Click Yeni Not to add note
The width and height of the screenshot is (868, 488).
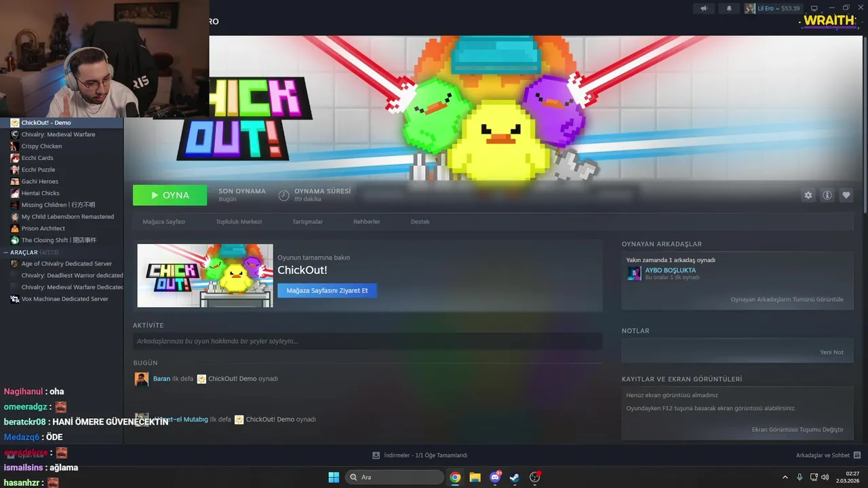pyautogui.click(x=831, y=352)
